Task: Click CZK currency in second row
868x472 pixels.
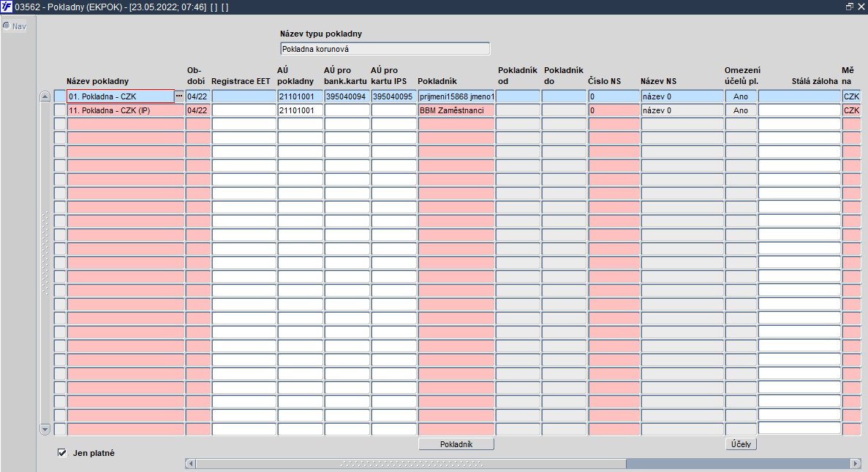Action: [x=851, y=110]
